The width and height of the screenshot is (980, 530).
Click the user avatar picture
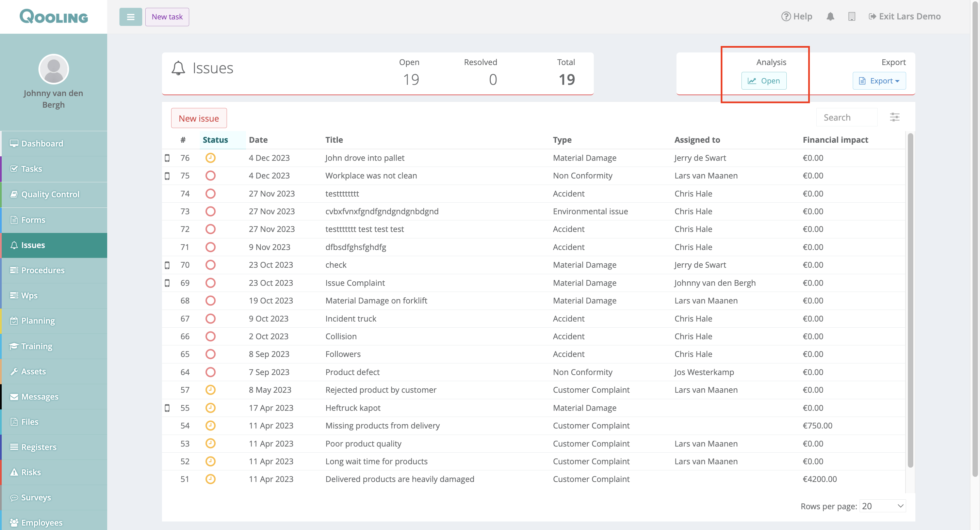click(54, 69)
